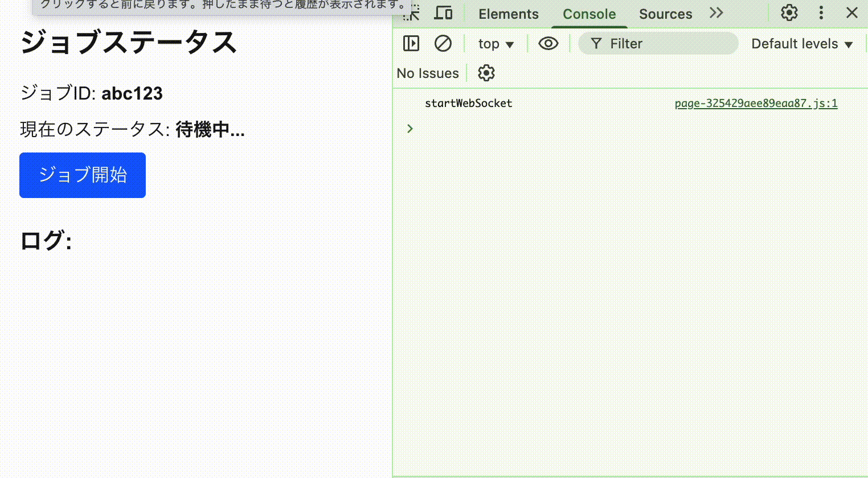
Task: Show the console sidebar
Action: point(411,44)
